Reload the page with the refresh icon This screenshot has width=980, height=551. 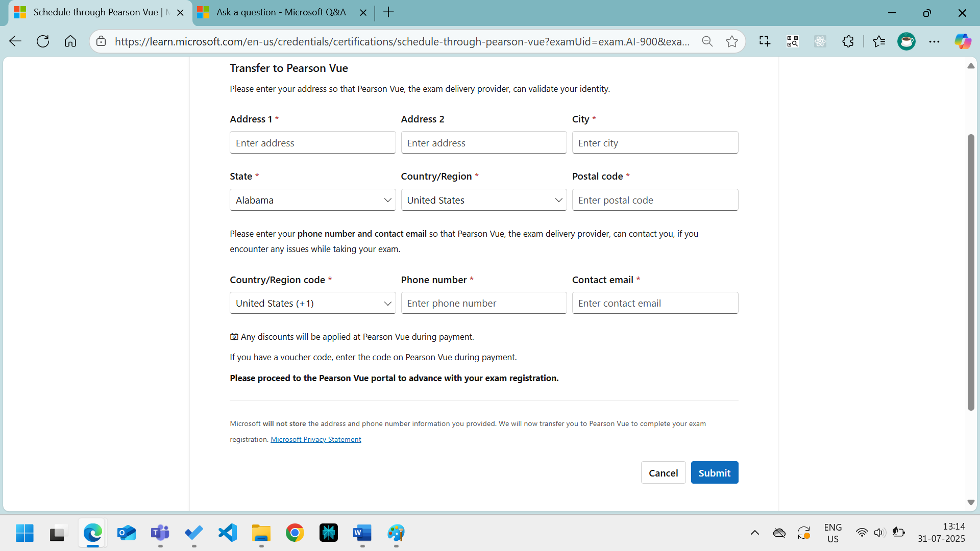pyautogui.click(x=43, y=41)
